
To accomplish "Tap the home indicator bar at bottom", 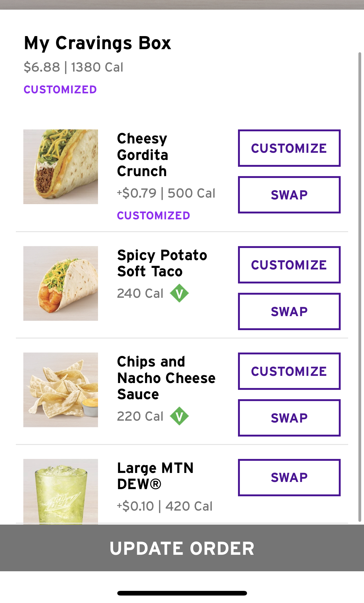I will [x=182, y=593].
